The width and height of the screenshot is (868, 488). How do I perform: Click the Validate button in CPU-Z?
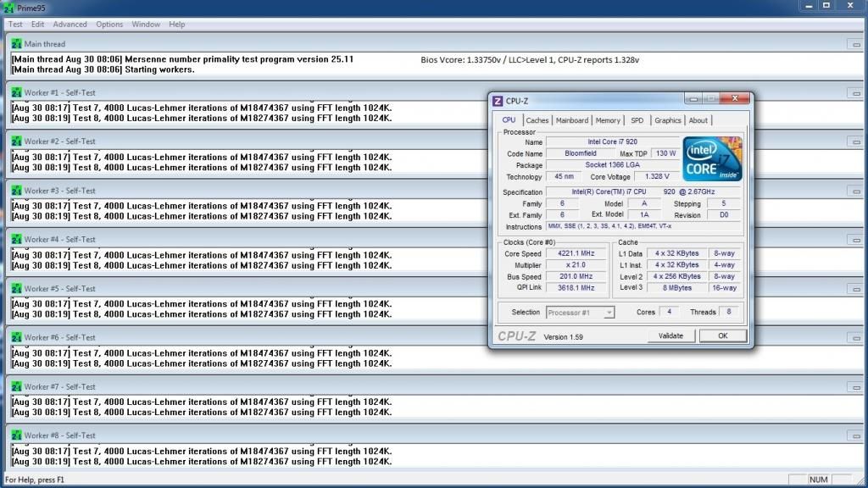pos(671,335)
